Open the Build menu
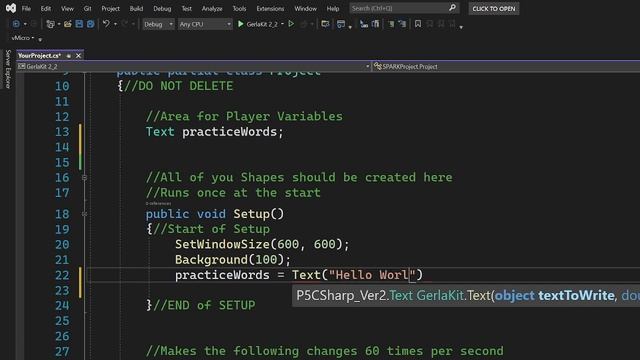Viewport: 640px width, 360px height. 136,9
